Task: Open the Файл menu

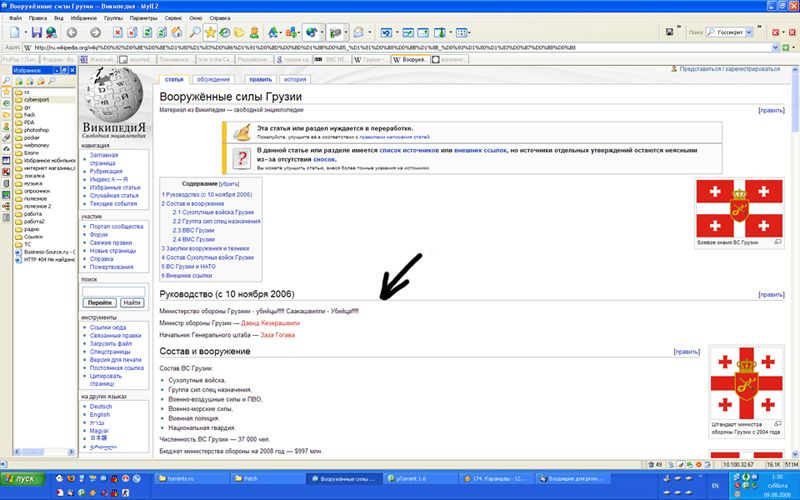Action: pyautogui.click(x=15, y=18)
